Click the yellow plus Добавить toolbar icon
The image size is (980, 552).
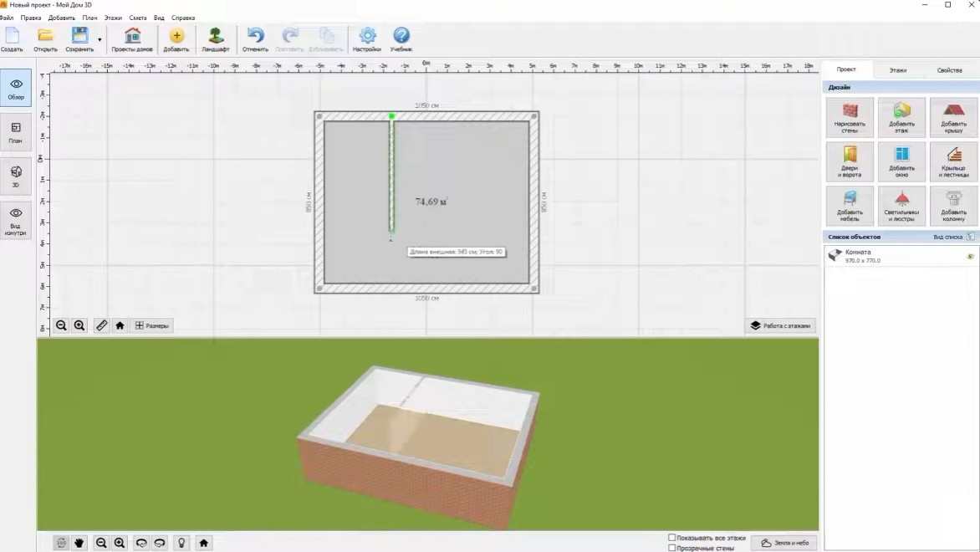176,39
